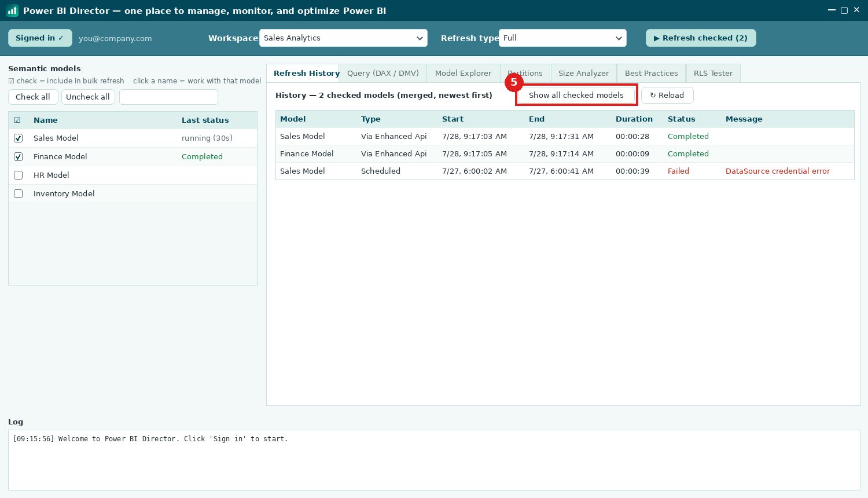Open the Workspace dropdown showing Sales Analytics

point(343,38)
